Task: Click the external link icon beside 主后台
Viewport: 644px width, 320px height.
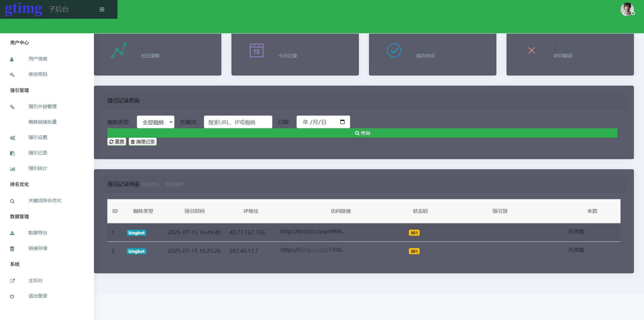Action: 12,281
